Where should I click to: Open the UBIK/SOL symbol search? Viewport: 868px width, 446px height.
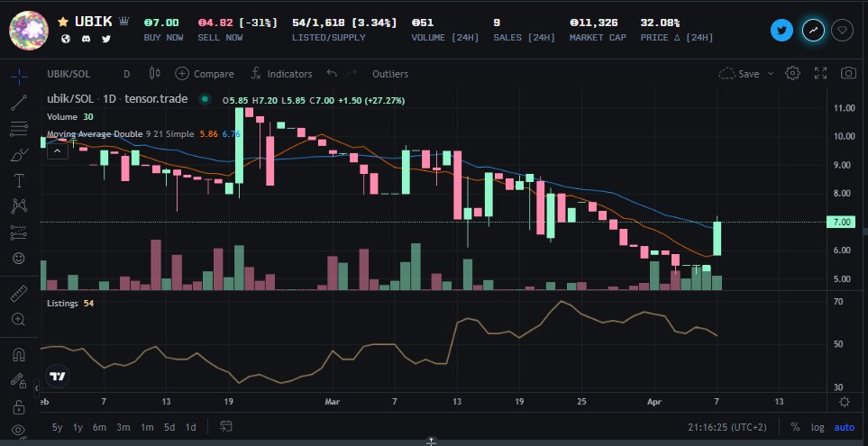point(69,74)
